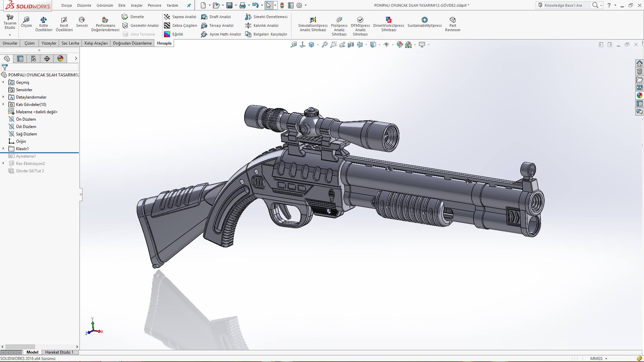
Task: Expand the Klasör1 folder node
Action: tap(3, 148)
